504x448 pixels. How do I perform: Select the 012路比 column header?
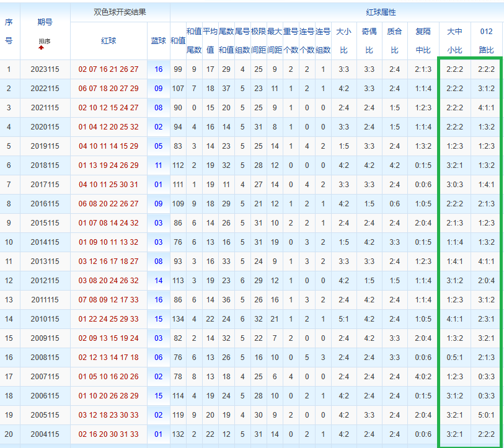coord(486,40)
